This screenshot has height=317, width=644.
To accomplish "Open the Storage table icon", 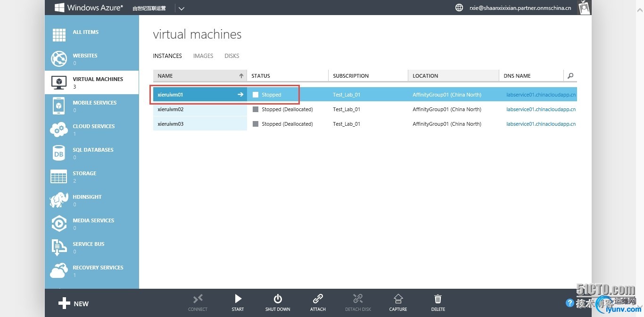I will click(x=59, y=177).
